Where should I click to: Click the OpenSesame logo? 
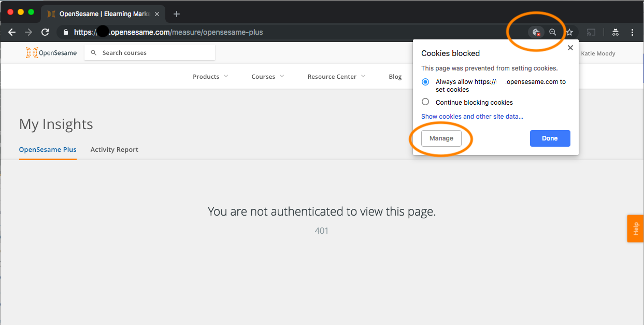click(51, 52)
